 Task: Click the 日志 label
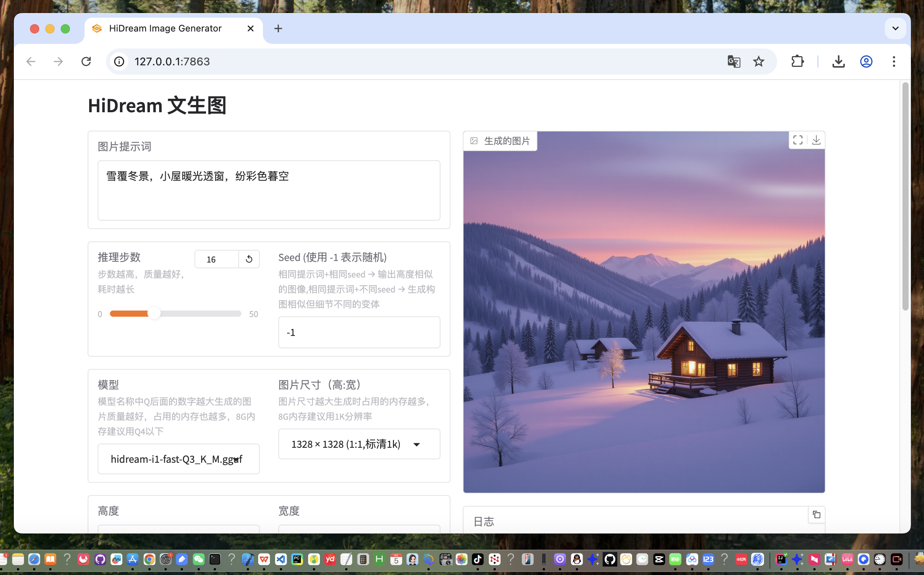484,522
